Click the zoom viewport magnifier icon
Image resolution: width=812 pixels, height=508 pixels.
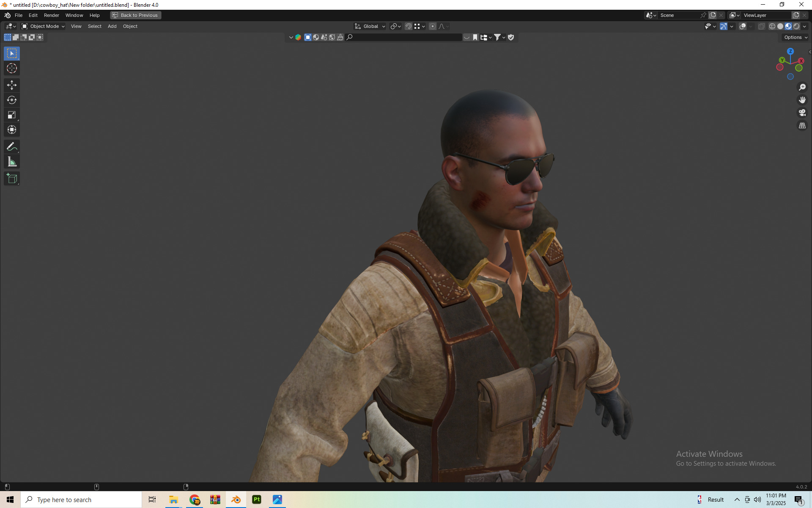(x=802, y=87)
